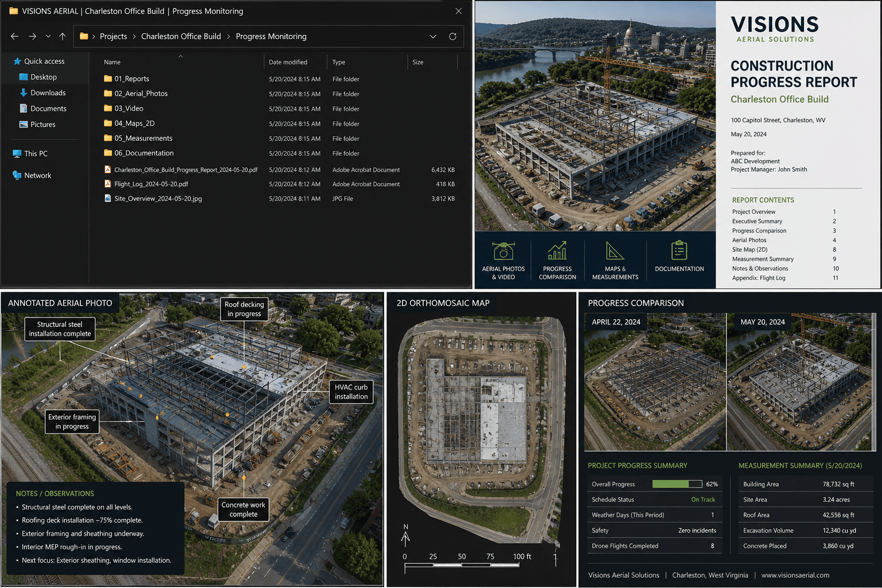Refresh the Progress Monitoring folder
The height and width of the screenshot is (588, 882).
(x=452, y=36)
